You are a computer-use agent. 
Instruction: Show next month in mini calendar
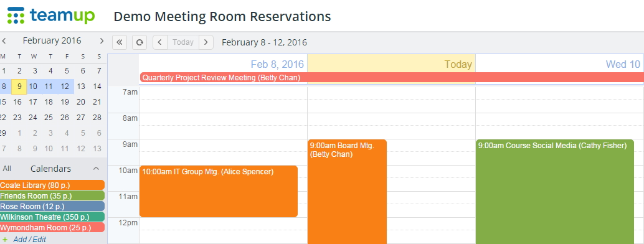pyautogui.click(x=102, y=40)
